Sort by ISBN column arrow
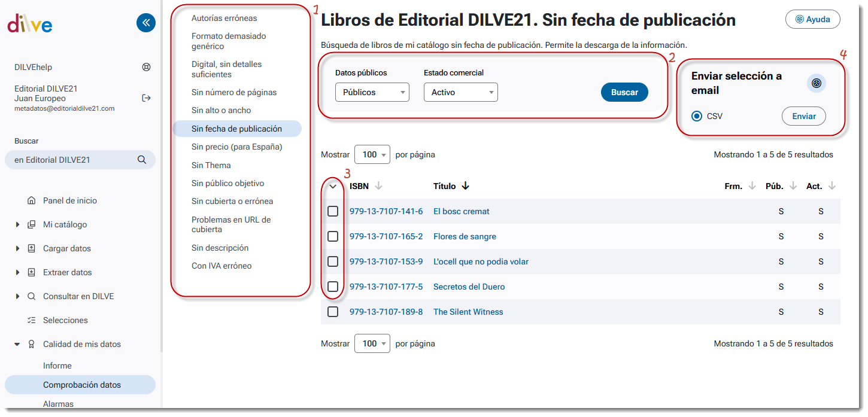 pos(378,186)
